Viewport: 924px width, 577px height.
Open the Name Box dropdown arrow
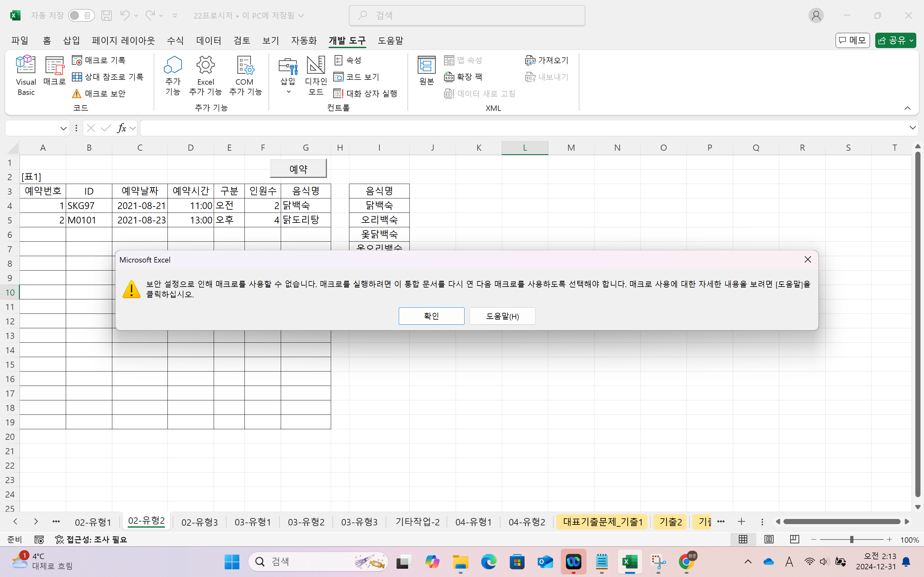[x=64, y=129]
